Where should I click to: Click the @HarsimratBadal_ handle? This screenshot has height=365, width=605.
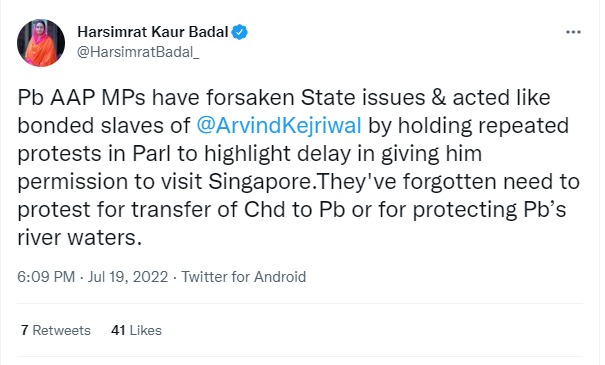138,52
